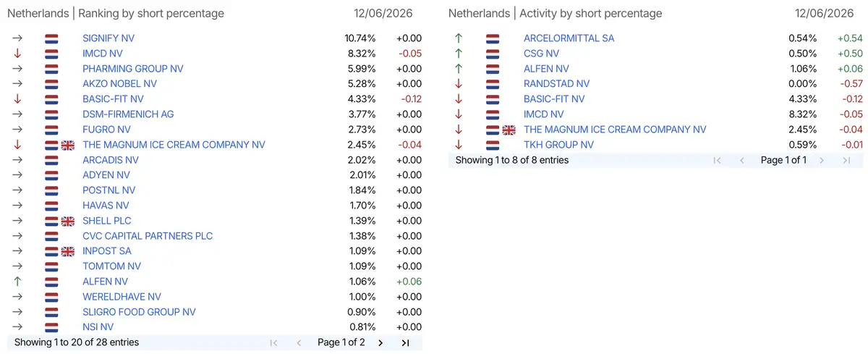Open the POSTNL NV link
868x354 pixels.
click(109, 190)
